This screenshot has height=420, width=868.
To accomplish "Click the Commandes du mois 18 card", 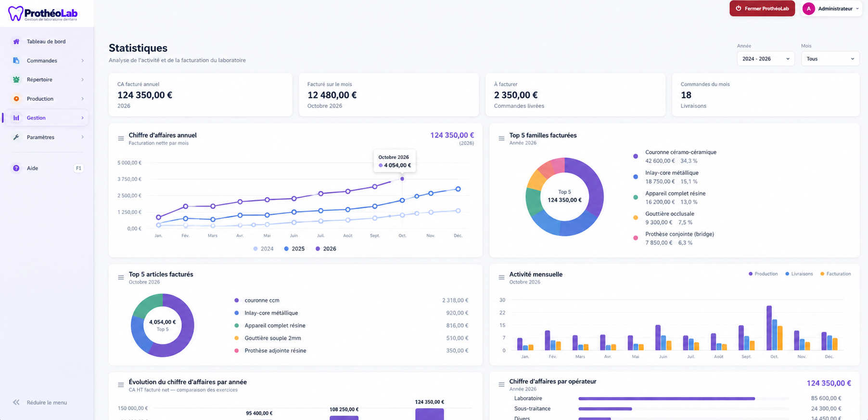I will pyautogui.click(x=766, y=95).
